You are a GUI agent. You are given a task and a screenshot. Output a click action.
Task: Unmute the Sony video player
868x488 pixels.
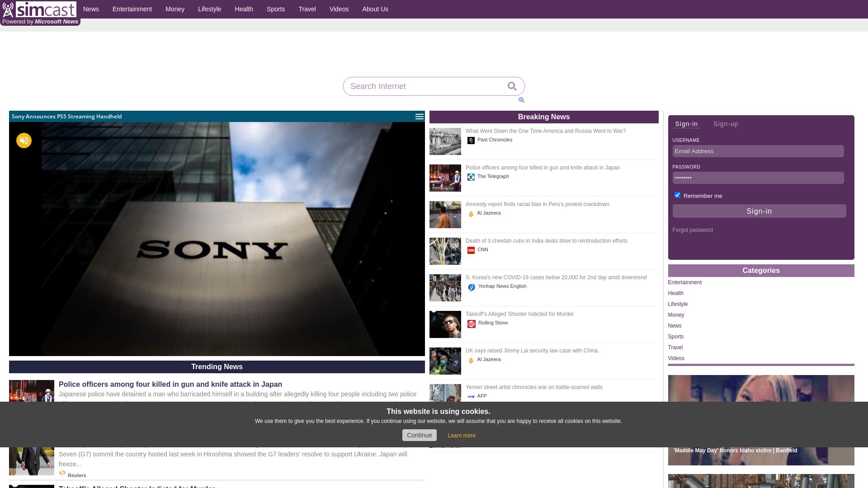[x=24, y=141]
